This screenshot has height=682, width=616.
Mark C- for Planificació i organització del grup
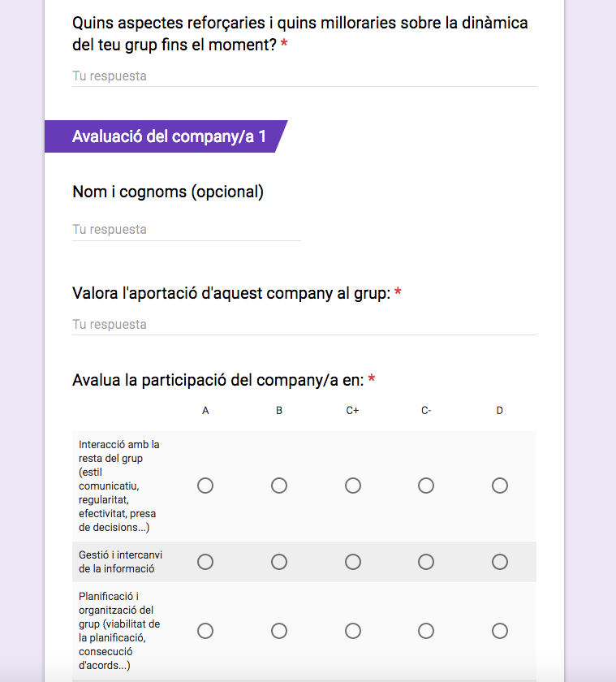[x=426, y=631]
